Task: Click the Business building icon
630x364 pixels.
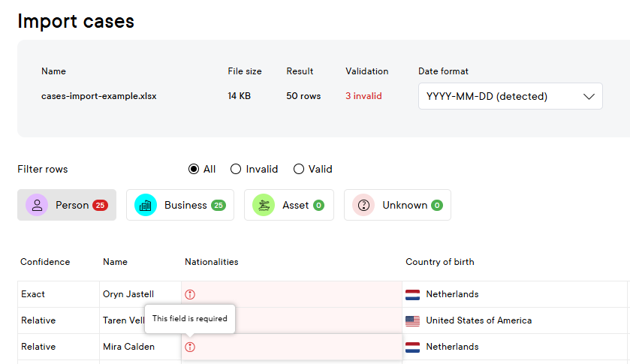Action: (146, 205)
